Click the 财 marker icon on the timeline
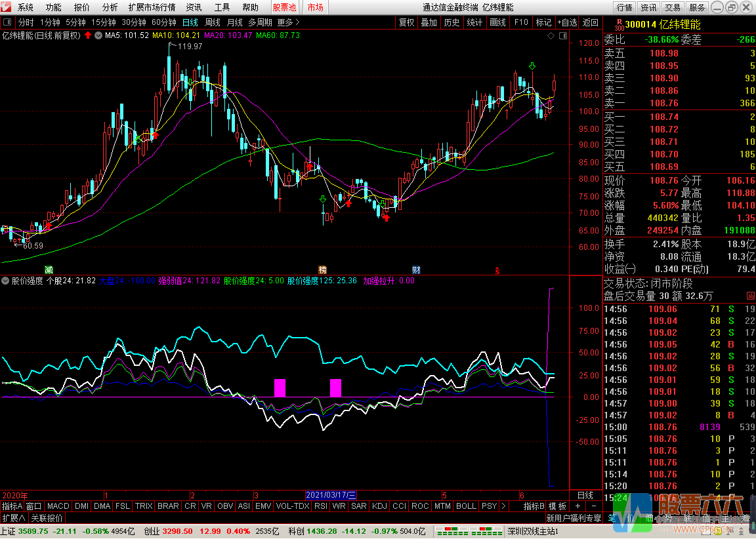Screen dimensions: 756x539 (x=416, y=269)
